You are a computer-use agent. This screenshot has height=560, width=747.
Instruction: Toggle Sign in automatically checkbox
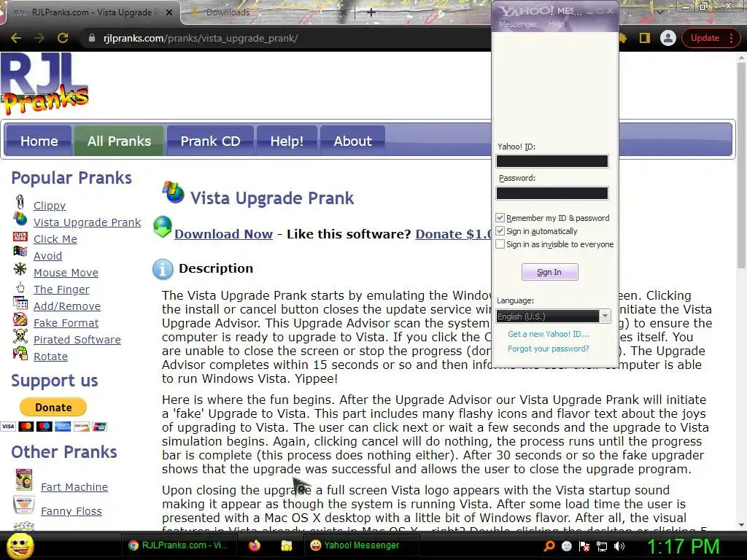click(x=500, y=231)
